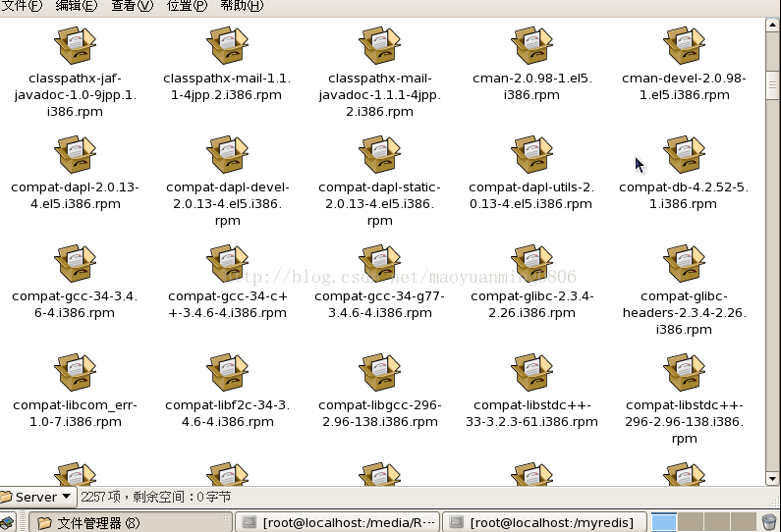Select compat-dapl-static-2.0.13-4.el5.i386.rpm package icon
Viewport: 781px width, 532px height.
point(379,154)
